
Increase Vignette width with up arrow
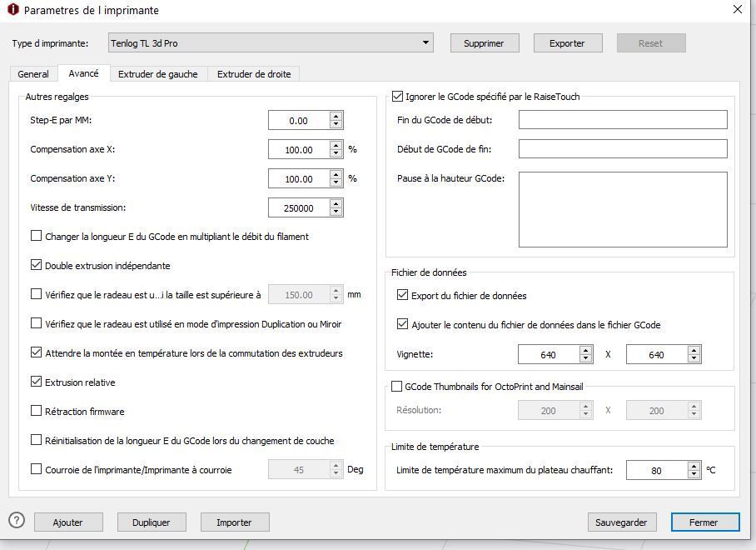(x=586, y=350)
